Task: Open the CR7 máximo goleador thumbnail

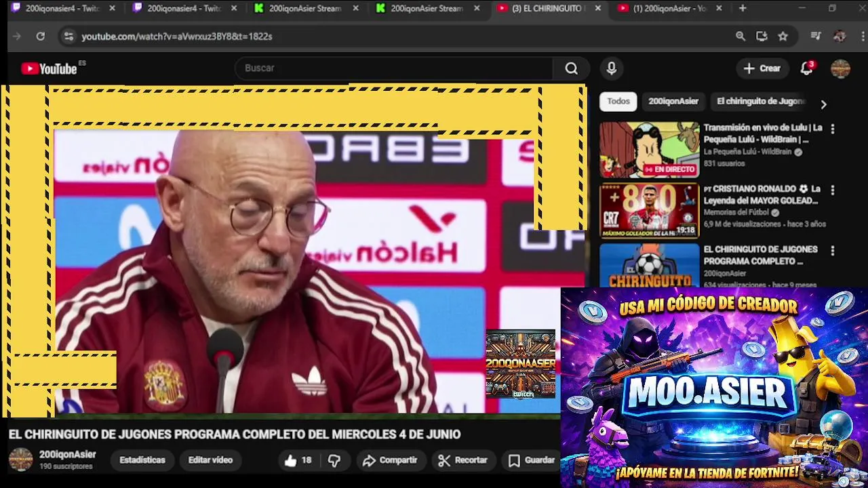Action: pyautogui.click(x=649, y=211)
